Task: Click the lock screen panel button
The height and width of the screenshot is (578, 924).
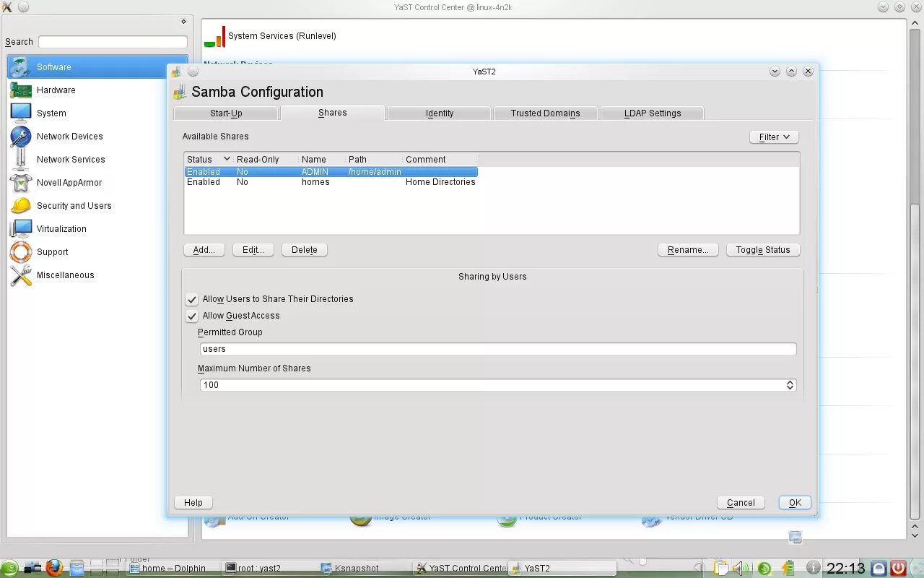Action: (x=879, y=568)
